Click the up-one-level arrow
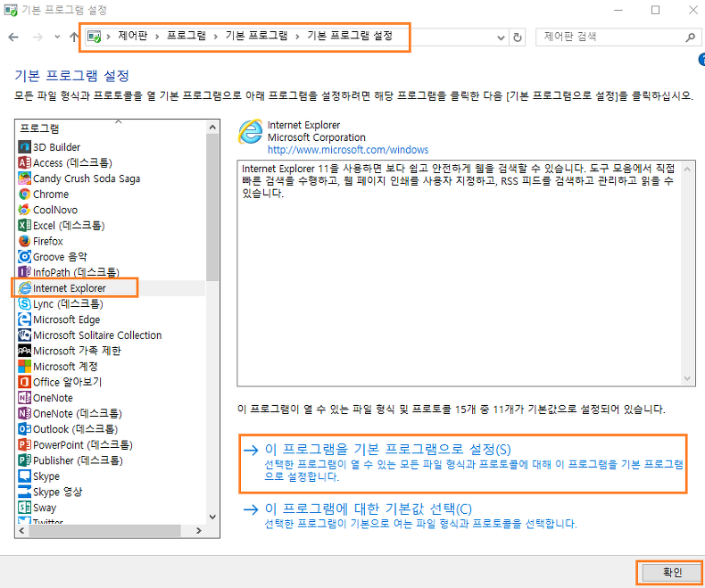Image resolution: width=705 pixels, height=588 pixels. 74,37
